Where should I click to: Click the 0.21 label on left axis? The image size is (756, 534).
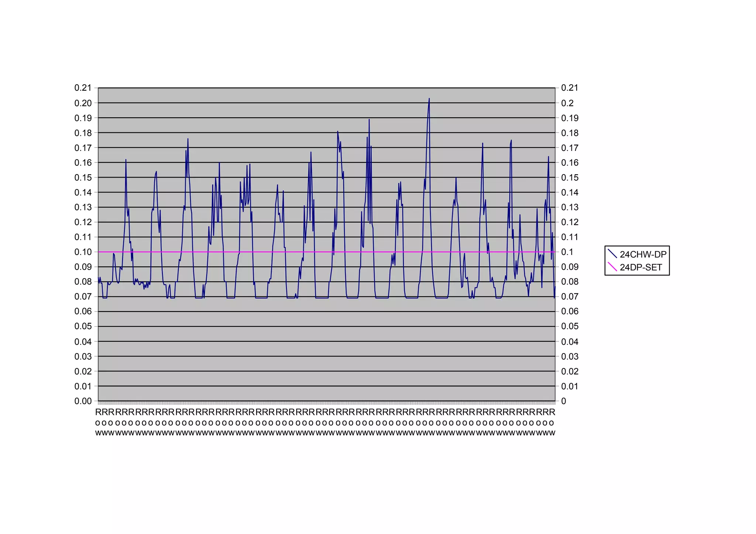(83, 88)
